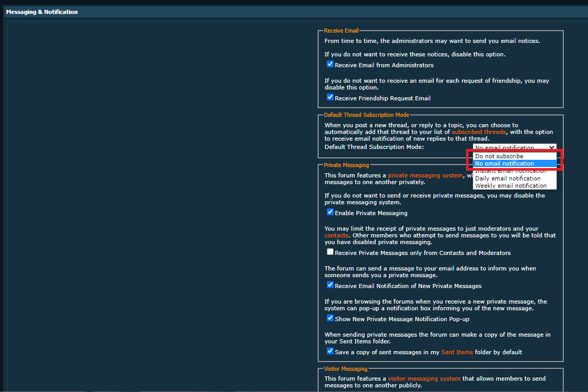Screen dimensions: 588x392
Task: Toggle Receive Email Notification of New Private Messages
Action: 330,285
